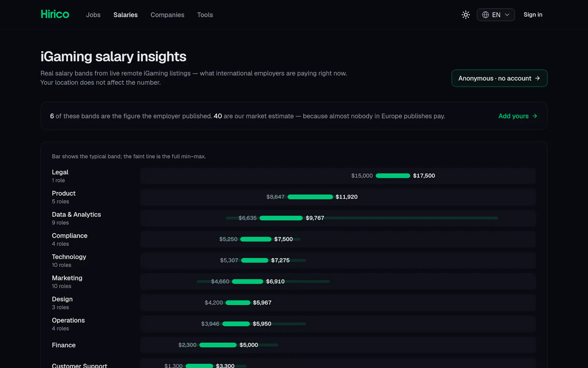The image size is (588, 368).
Task: Click the Compliance green salary bar
Action: (256, 239)
